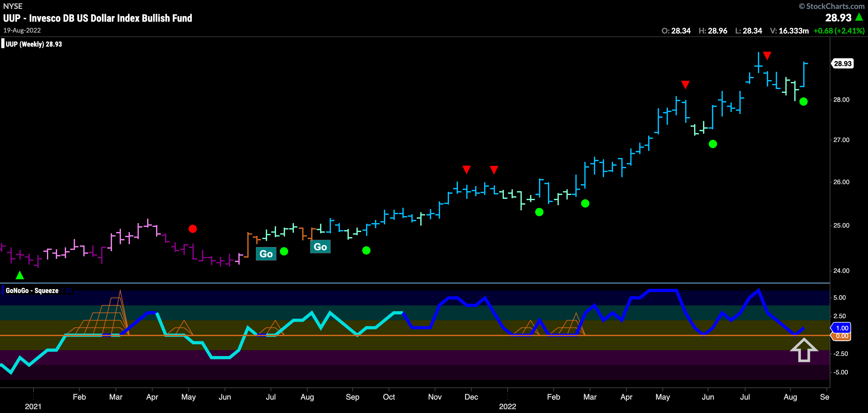Viewport: 868px width, 413px height.
Task: Click the low value L: 28.34
Action: pos(748,31)
